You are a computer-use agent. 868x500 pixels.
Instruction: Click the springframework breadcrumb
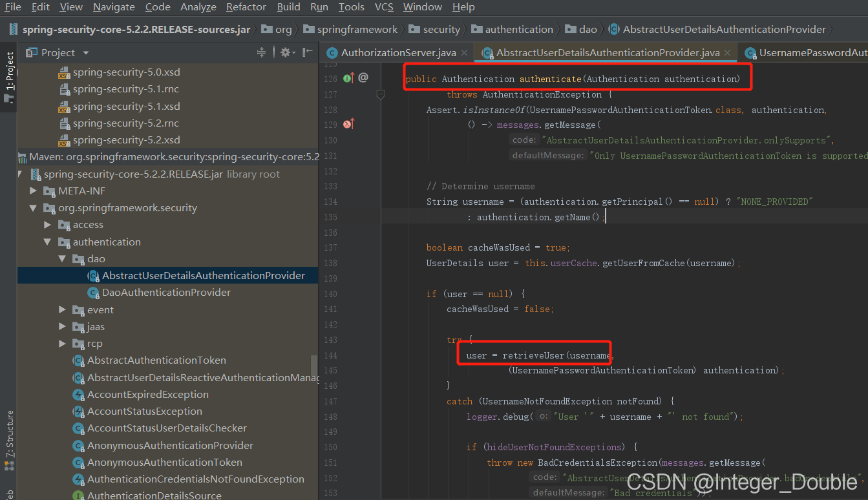point(351,30)
